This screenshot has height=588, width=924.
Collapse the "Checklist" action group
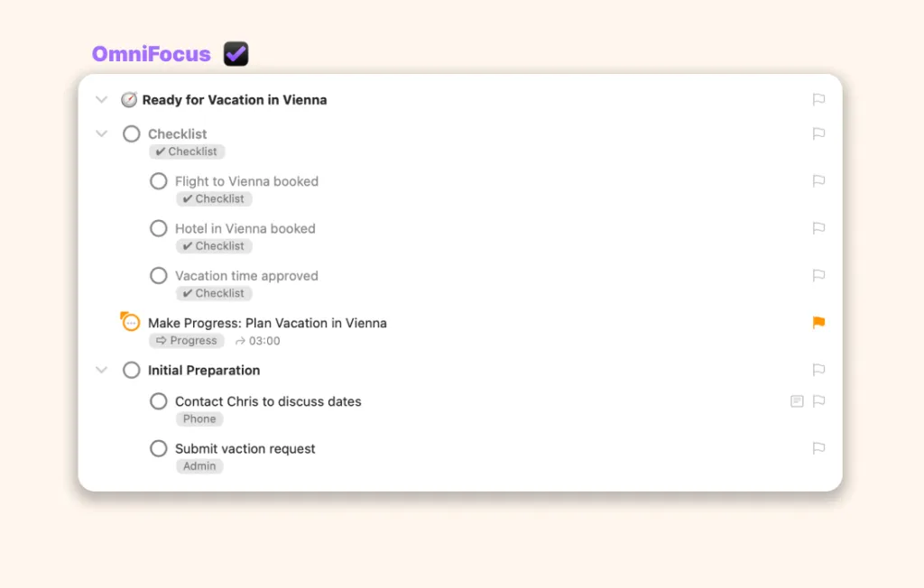click(x=101, y=133)
